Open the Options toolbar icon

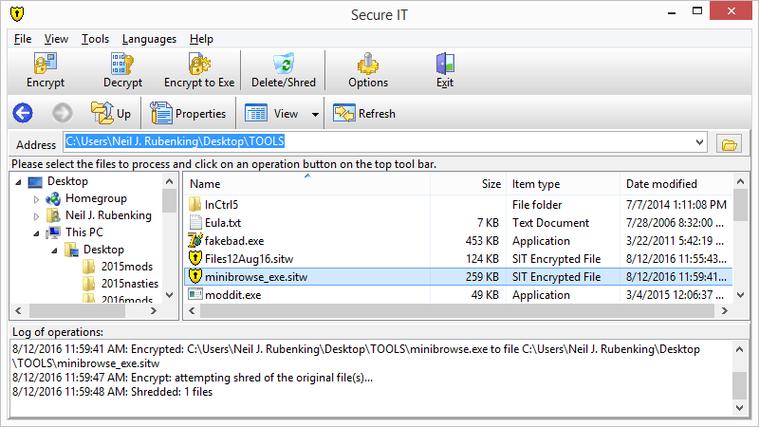tap(368, 63)
